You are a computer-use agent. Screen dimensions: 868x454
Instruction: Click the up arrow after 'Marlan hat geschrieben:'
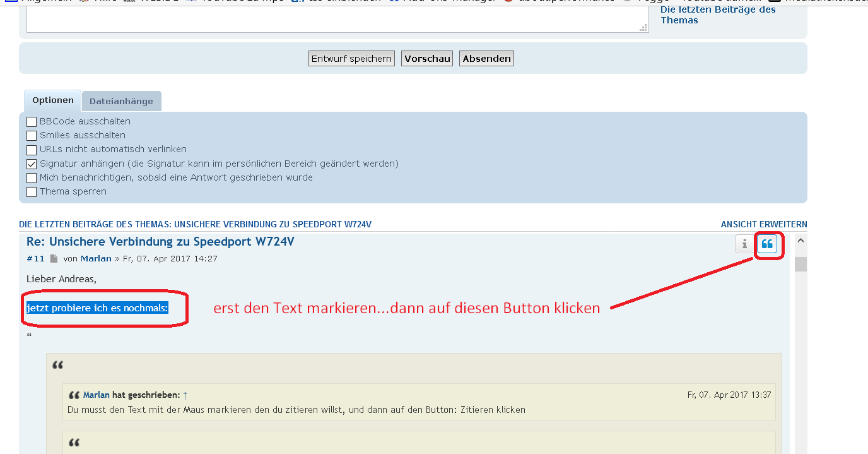(185, 395)
